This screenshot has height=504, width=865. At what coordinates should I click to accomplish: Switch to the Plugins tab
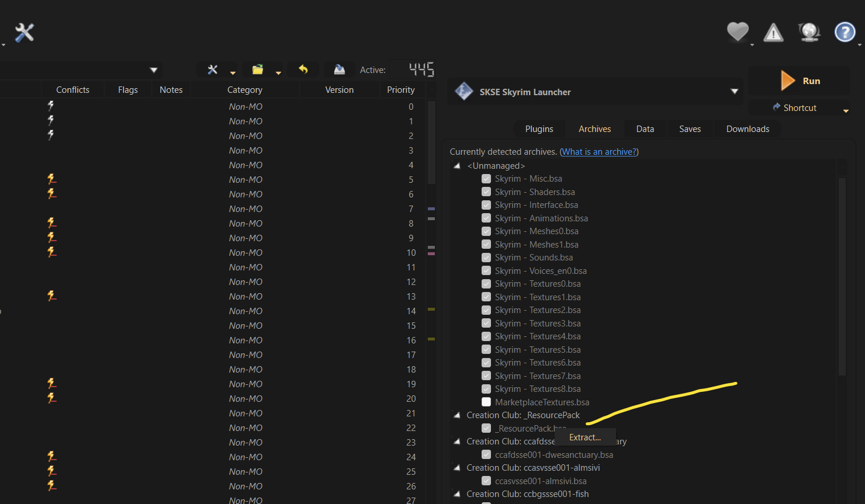(x=539, y=129)
